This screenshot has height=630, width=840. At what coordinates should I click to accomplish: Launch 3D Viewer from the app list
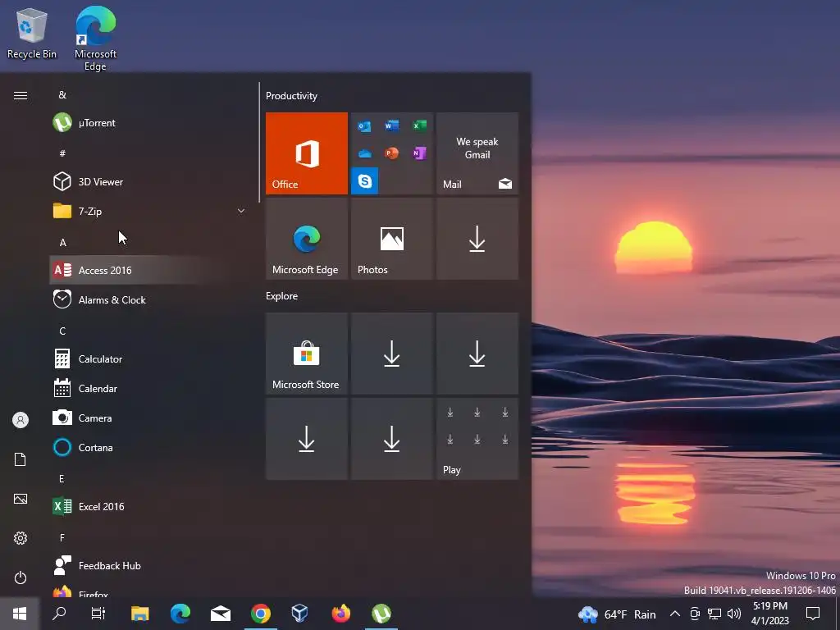coord(148,181)
